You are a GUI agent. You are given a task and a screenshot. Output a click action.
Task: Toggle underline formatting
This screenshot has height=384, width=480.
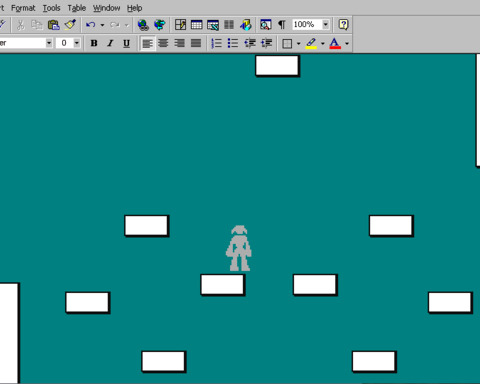126,43
